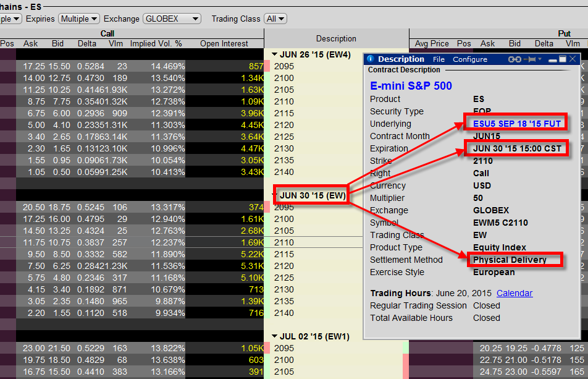Close the Description window
Image resolution: width=588 pixels, height=379 pixels.
point(573,59)
